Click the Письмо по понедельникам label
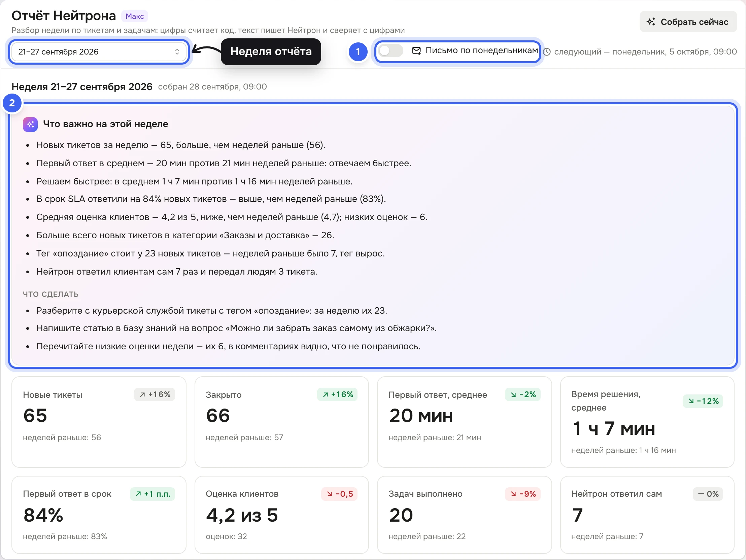The height and width of the screenshot is (560, 746). (x=482, y=50)
